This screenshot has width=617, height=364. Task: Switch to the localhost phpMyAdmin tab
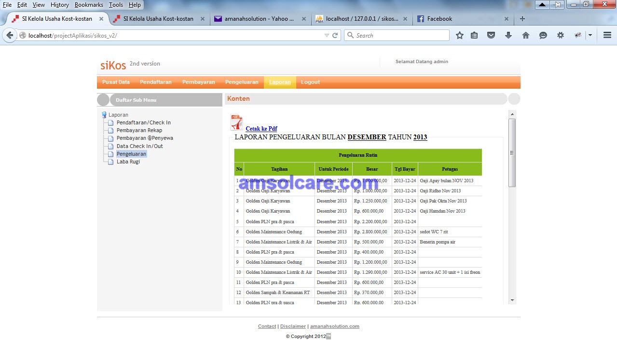pyautogui.click(x=362, y=19)
